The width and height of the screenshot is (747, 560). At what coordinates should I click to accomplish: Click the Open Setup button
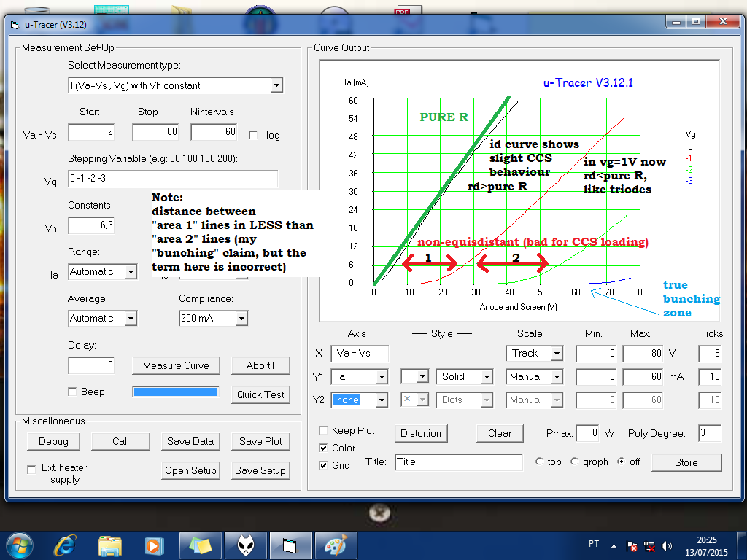tap(190, 470)
